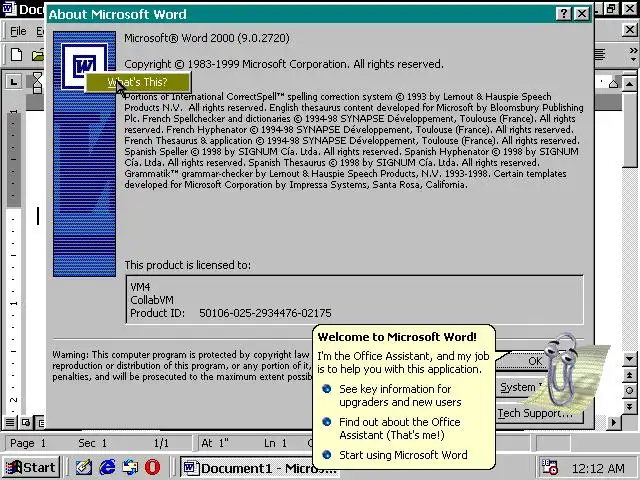The height and width of the screenshot is (480, 640).
Task: Click the tab type selector on ruler corner
Action: 13,82
